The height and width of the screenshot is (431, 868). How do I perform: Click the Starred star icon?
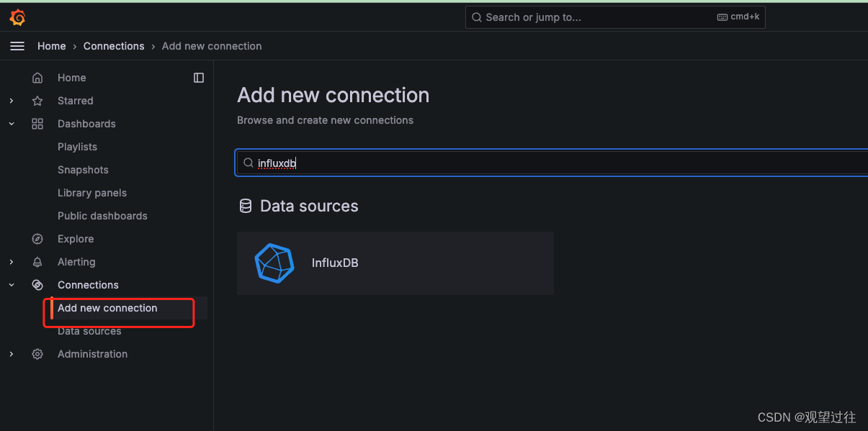coord(37,101)
